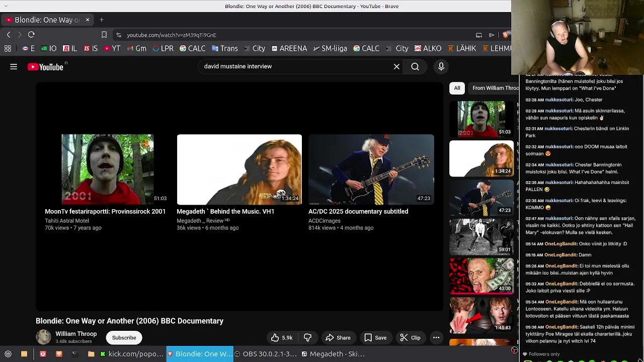Open the Megadeth ` Behind the Music. VH1 title
The image size is (644, 362).
(225, 212)
